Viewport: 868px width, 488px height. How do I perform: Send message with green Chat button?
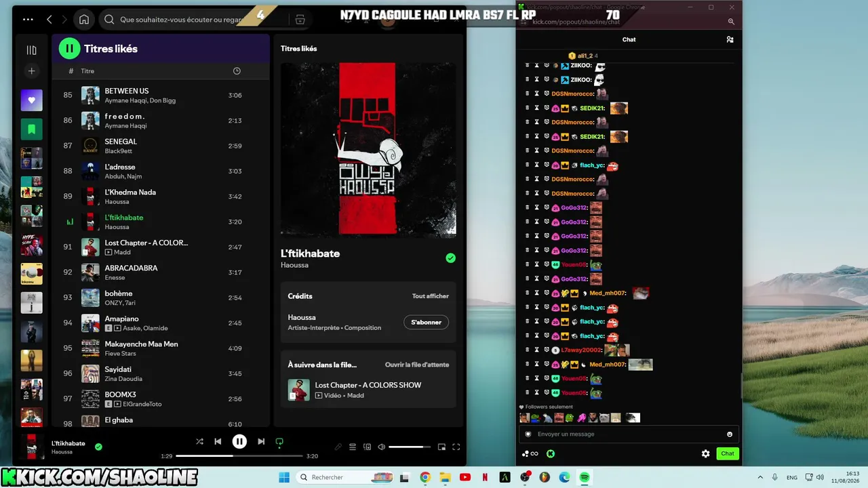(728, 453)
